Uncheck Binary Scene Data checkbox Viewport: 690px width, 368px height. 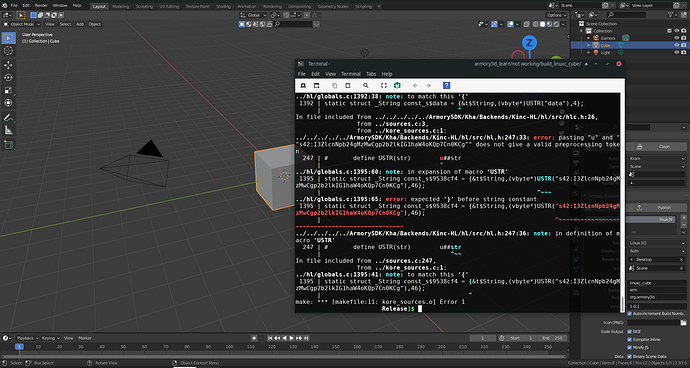click(x=629, y=356)
